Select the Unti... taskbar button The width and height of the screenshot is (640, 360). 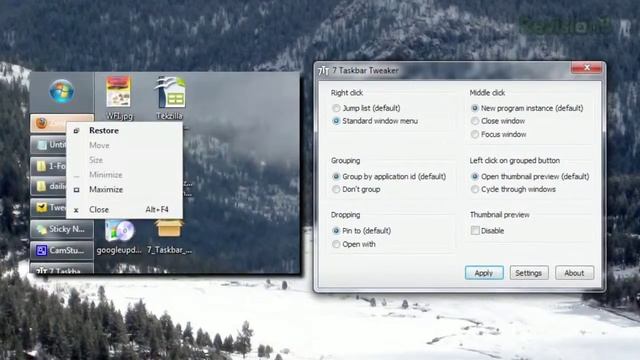[49, 145]
